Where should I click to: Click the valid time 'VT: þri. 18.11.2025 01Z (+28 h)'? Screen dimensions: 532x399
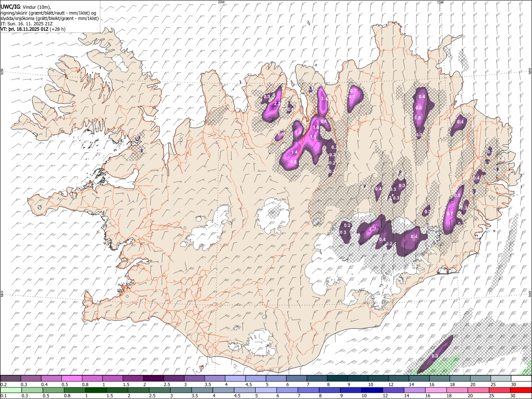(x=33, y=29)
